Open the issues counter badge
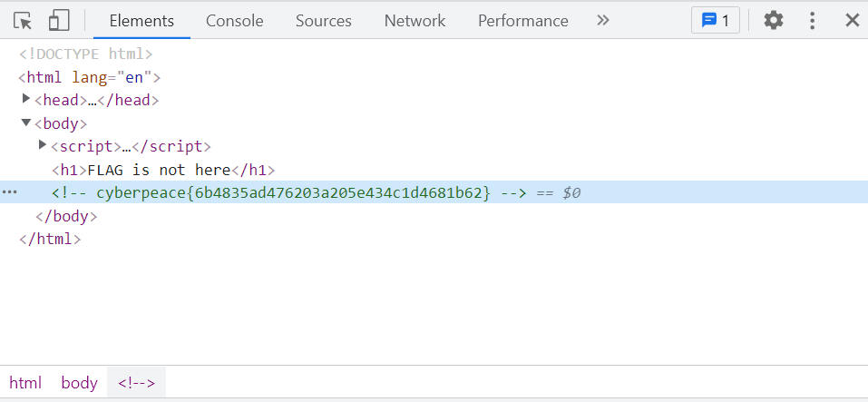This screenshot has height=402, width=868. [715, 20]
